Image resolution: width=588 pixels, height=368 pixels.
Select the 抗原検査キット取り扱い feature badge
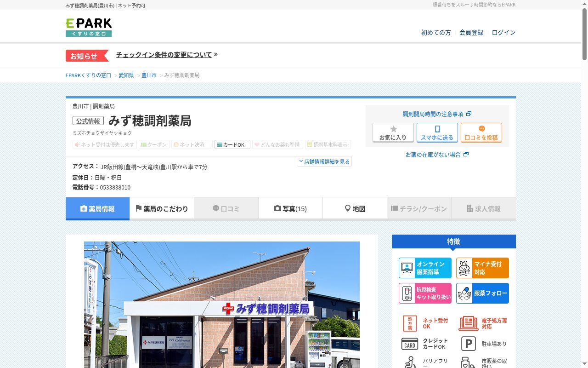(x=425, y=293)
